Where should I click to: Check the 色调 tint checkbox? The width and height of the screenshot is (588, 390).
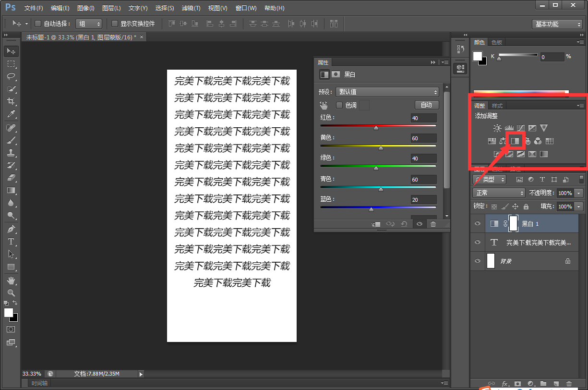click(339, 105)
